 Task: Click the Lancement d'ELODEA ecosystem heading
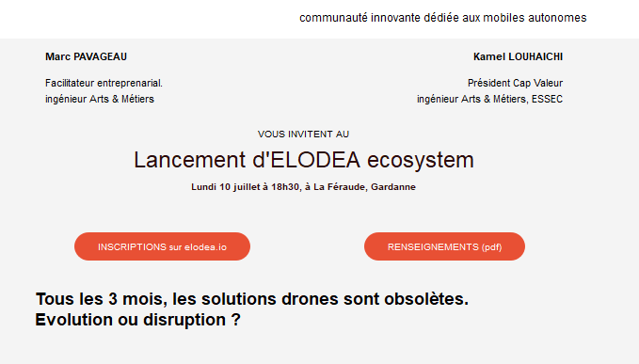coord(304,160)
